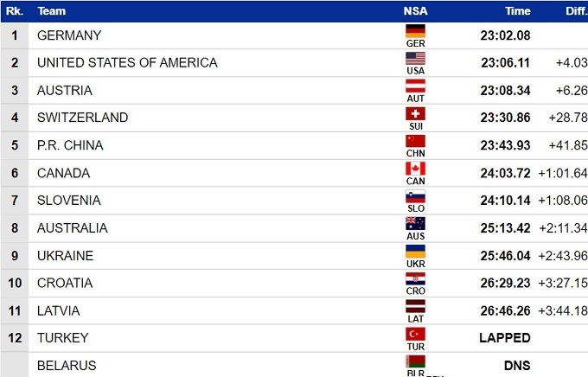Click the Canada flag icon
Screen dimensions: 588x377
coord(415,169)
